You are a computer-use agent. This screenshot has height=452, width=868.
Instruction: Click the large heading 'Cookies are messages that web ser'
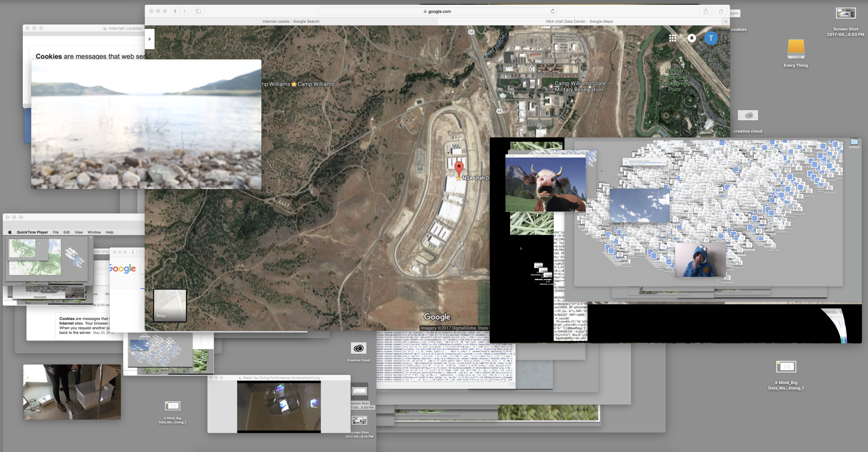coord(90,56)
